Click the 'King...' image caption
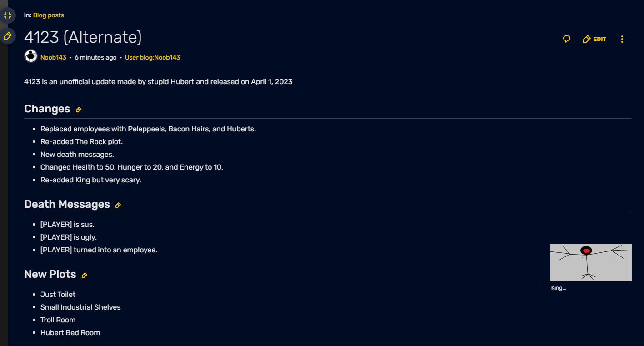644x346 pixels. [559, 288]
